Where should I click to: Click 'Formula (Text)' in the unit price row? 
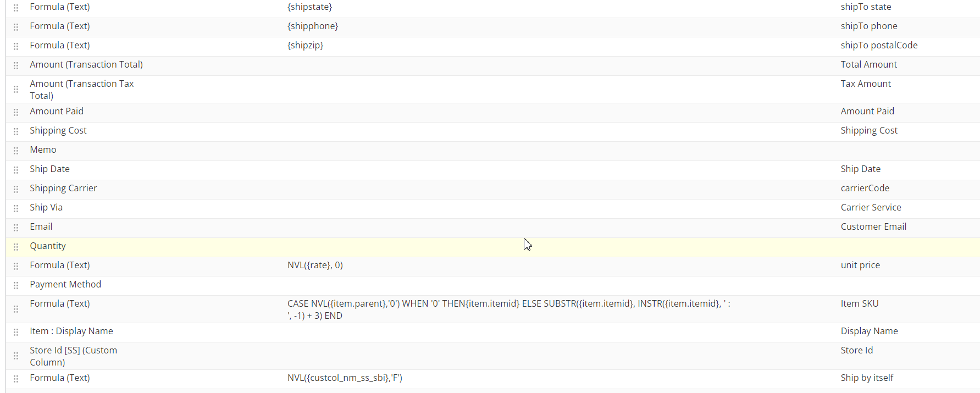click(x=60, y=265)
